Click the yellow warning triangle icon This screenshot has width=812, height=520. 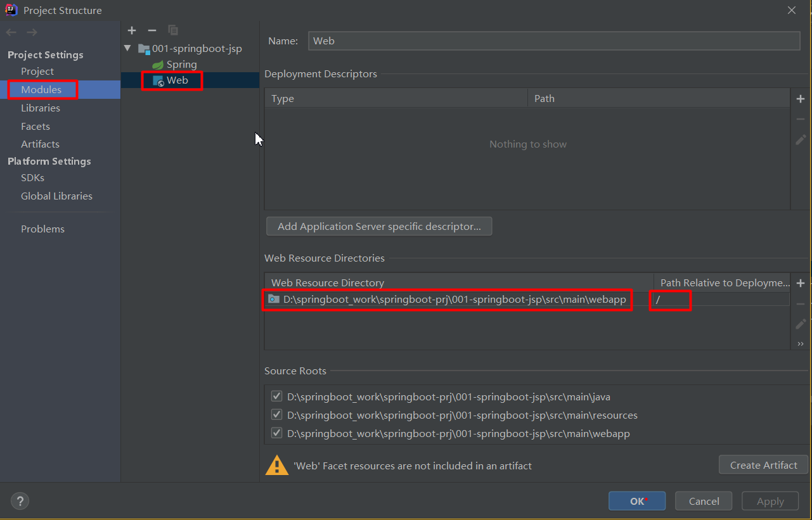(277, 465)
